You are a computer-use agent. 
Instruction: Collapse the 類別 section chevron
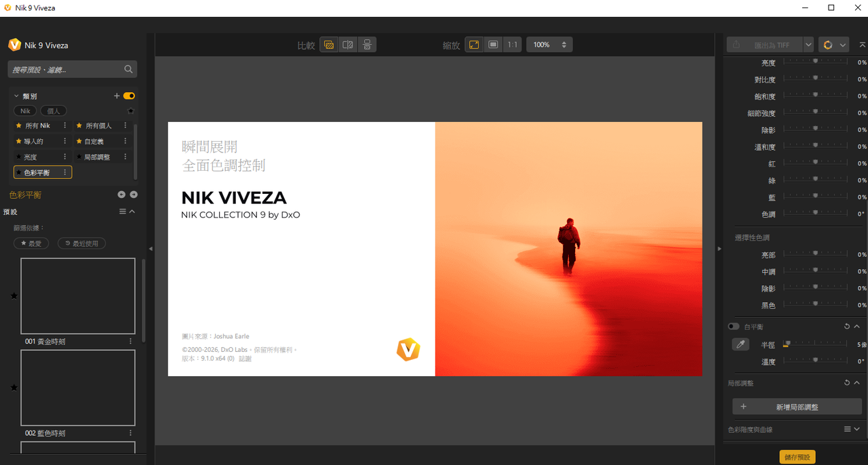pyautogui.click(x=17, y=96)
